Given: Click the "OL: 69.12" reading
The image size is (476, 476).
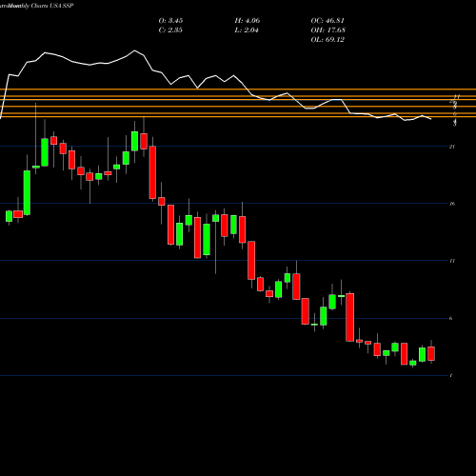Looking at the screenshot, I should click(x=327, y=40).
